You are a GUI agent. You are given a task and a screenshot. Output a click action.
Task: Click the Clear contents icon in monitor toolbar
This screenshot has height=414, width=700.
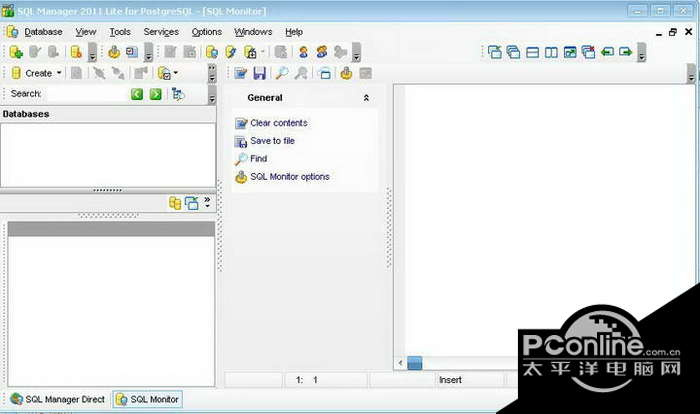click(x=240, y=73)
